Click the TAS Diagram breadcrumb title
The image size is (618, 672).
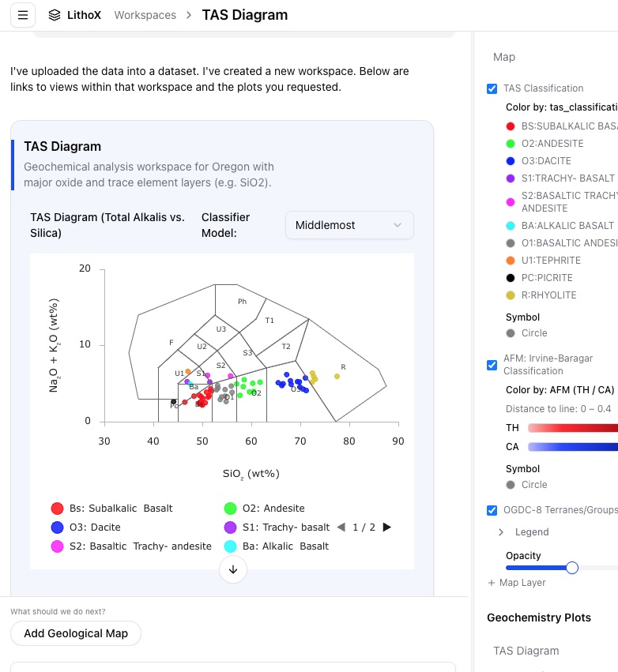pyautogui.click(x=245, y=15)
